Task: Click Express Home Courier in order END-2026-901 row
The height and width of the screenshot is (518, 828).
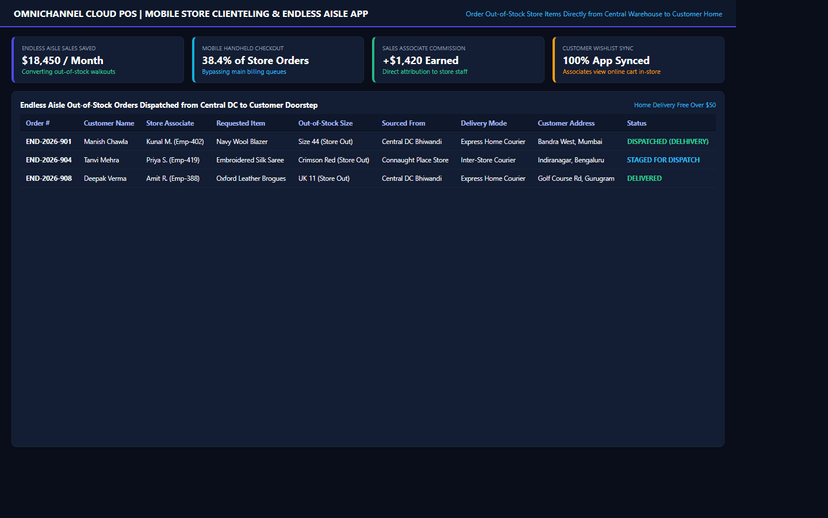Action: point(493,142)
